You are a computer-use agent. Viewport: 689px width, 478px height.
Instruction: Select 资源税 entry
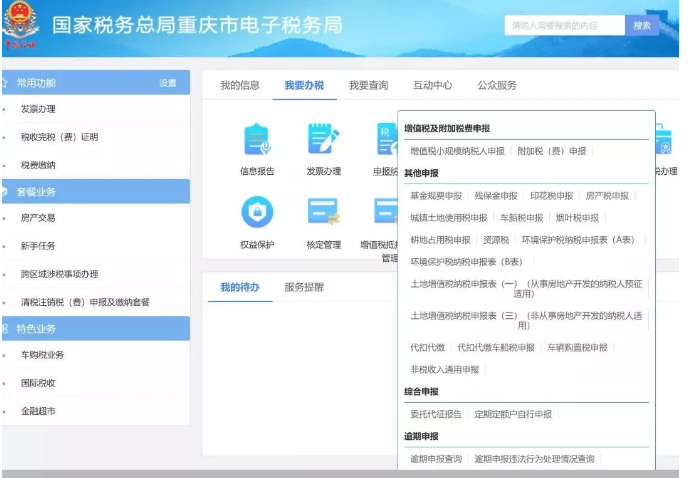coord(496,240)
